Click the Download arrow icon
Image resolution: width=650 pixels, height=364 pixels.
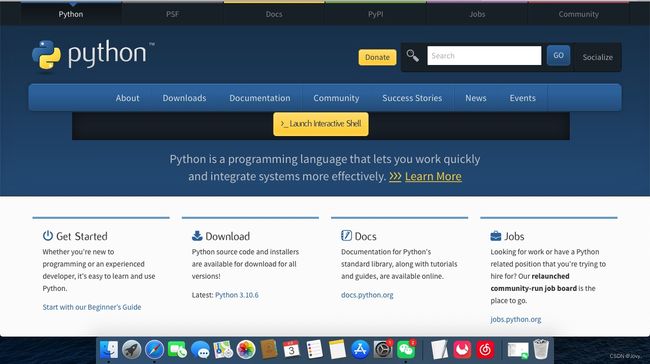pyautogui.click(x=197, y=235)
